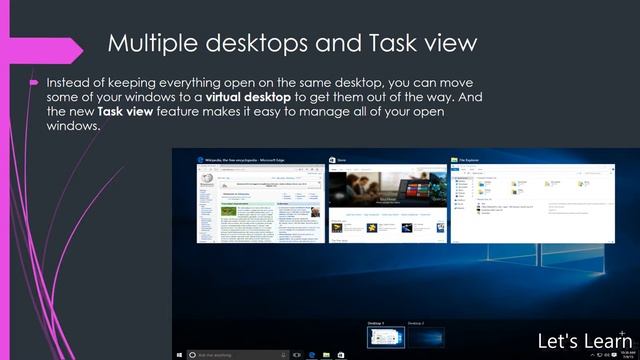
Task: Open File Explorer from the taskbar
Action: pos(326,355)
